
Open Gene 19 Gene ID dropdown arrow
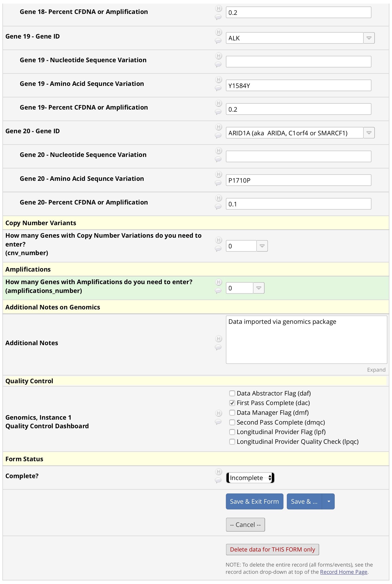(x=369, y=38)
